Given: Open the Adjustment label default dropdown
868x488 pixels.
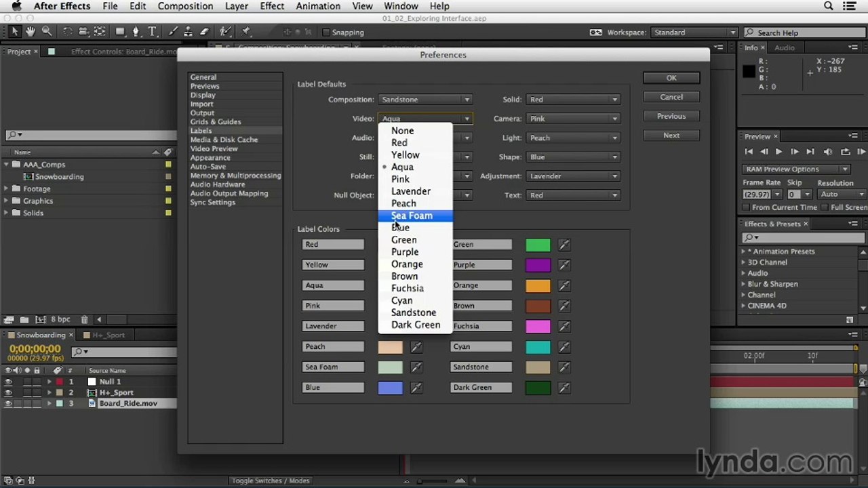Looking at the screenshot, I should [573, 176].
